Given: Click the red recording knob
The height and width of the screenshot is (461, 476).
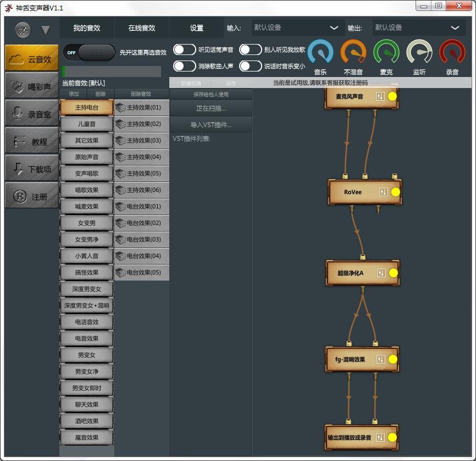Looking at the screenshot, I should tap(452, 53).
